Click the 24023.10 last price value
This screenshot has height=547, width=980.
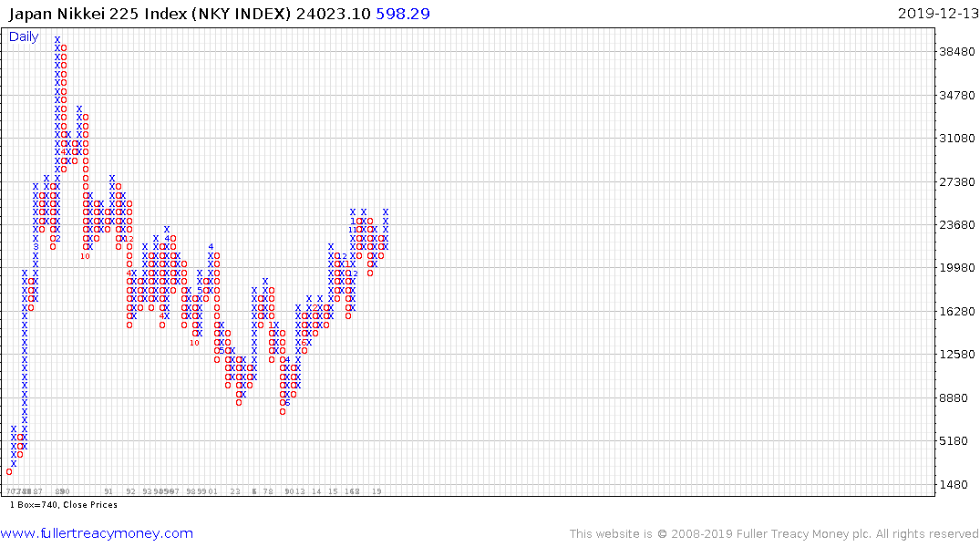[333, 14]
